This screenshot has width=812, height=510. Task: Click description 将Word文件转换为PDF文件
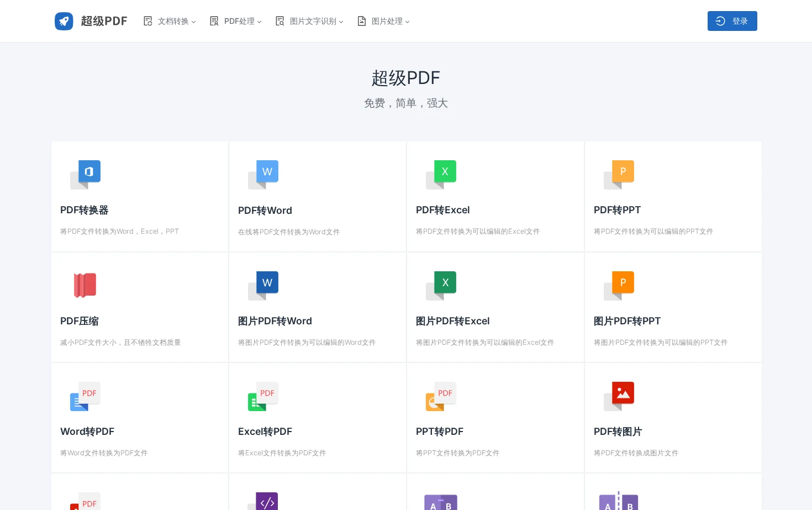104,453
